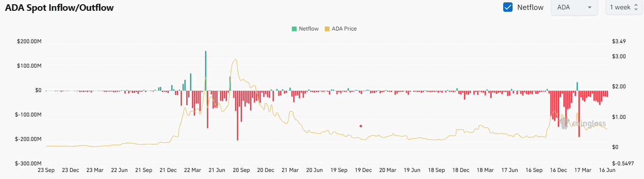Screen dimensions: 644x179
Task: Uncheck the Netflow checkbox
Action: [507, 8]
